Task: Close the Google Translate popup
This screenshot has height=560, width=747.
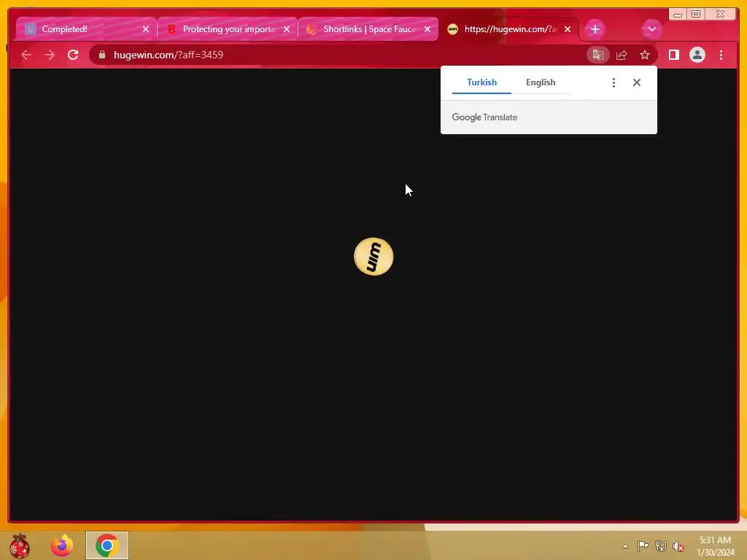Action: click(x=636, y=83)
